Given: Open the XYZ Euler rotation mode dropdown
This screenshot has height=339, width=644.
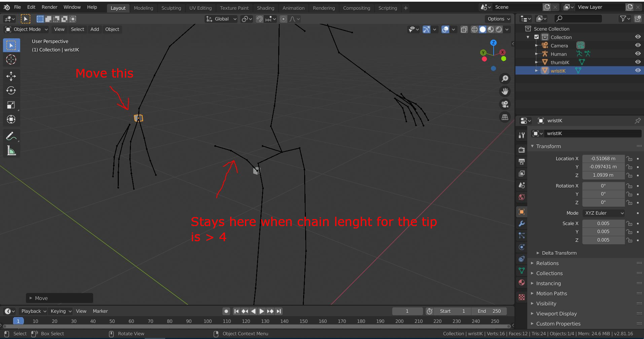Looking at the screenshot, I should pos(603,213).
